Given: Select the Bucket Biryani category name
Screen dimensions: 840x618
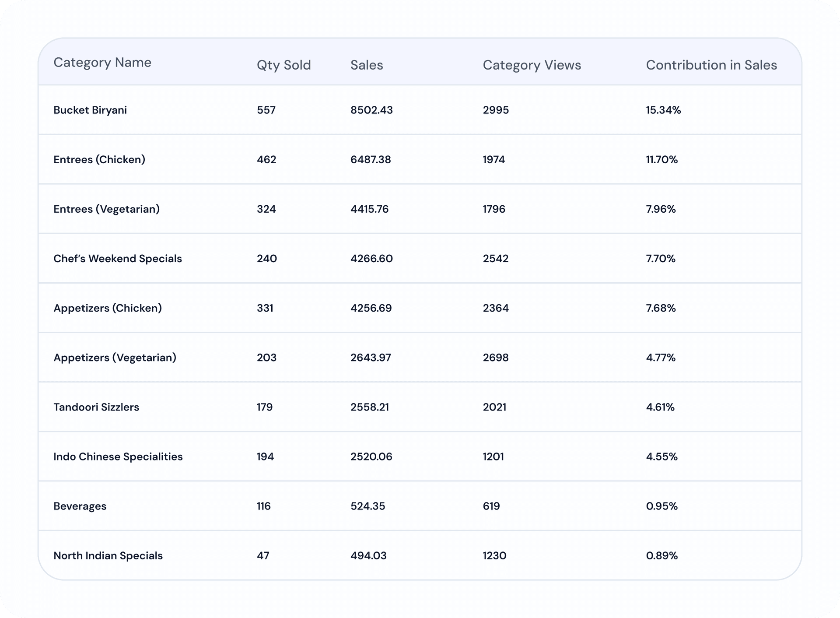Looking at the screenshot, I should [x=90, y=110].
